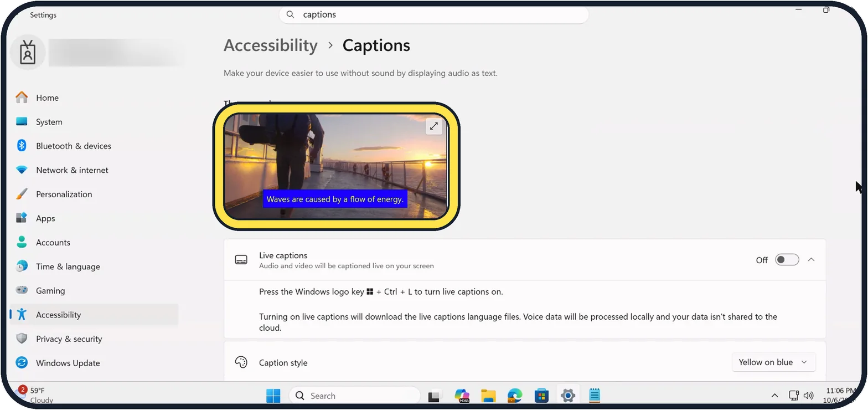Open File Explorer from the taskbar
Image resolution: width=868 pixels, height=410 pixels.
[x=488, y=396]
